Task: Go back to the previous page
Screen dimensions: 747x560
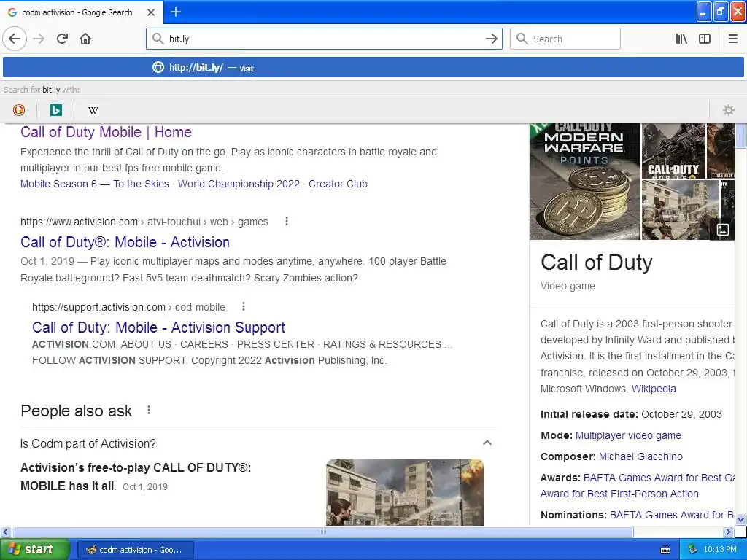Action: pos(15,39)
